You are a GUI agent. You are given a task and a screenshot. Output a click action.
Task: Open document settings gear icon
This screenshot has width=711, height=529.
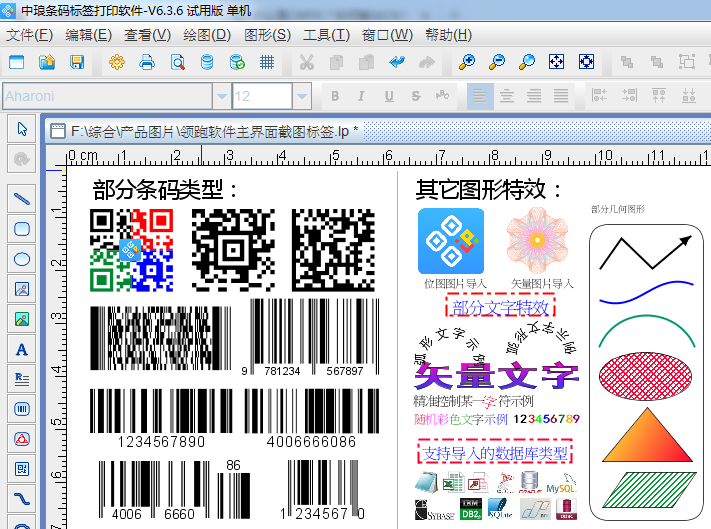point(117,62)
